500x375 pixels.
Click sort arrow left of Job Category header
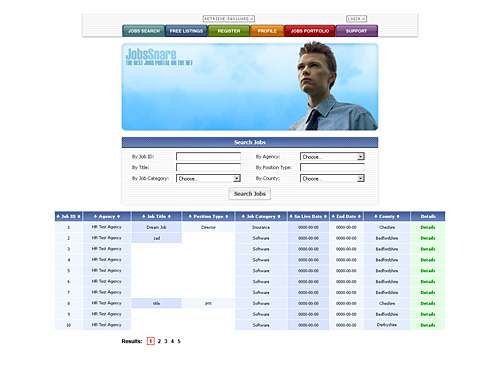243,216
